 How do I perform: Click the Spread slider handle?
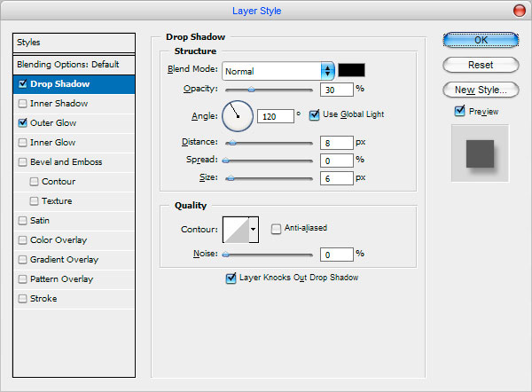pyautogui.click(x=225, y=161)
